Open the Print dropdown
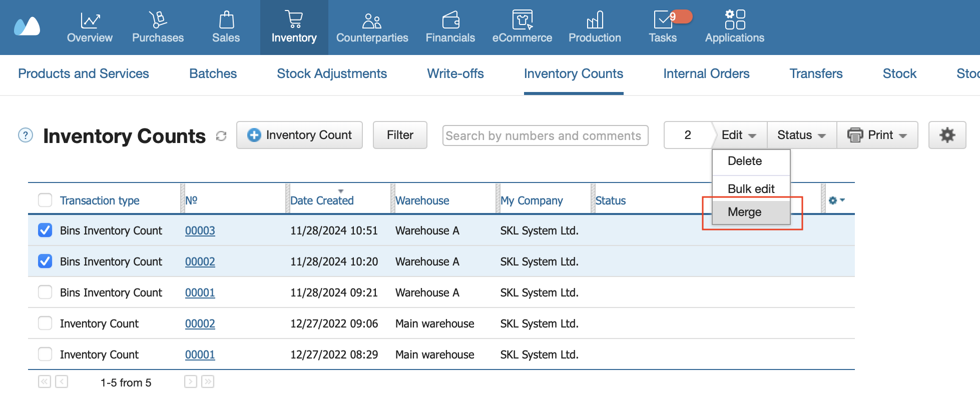This screenshot has height=411, width=980. [x=877, y=135]
